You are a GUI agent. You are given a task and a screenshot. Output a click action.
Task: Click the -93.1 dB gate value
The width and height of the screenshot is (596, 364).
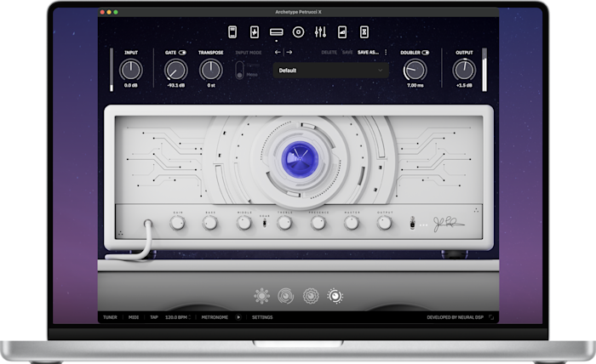(176, 85)
